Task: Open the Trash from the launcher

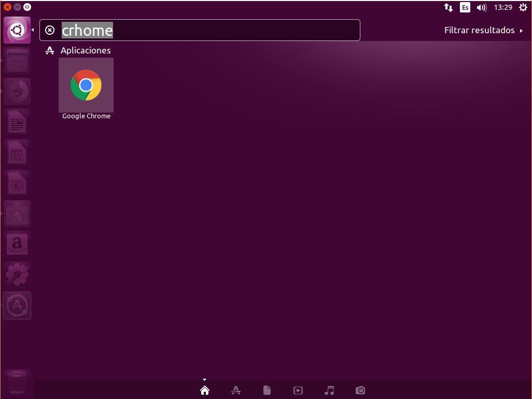Action: click(17, 381)
